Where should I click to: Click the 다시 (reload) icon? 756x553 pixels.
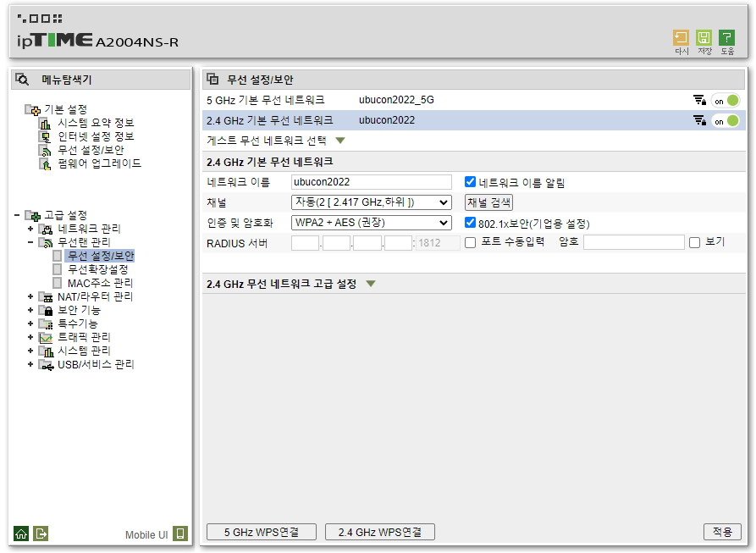[x=681, y=38]
